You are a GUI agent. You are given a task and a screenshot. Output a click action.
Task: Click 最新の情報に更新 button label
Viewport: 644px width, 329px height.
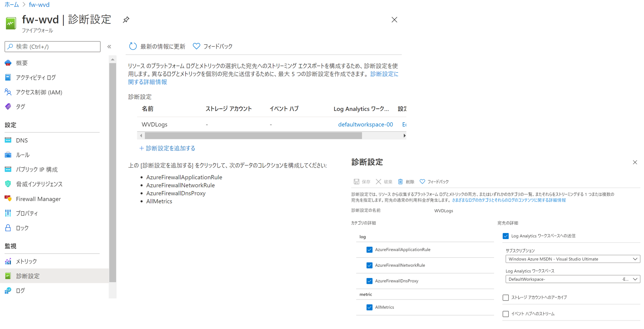[163, 46]
